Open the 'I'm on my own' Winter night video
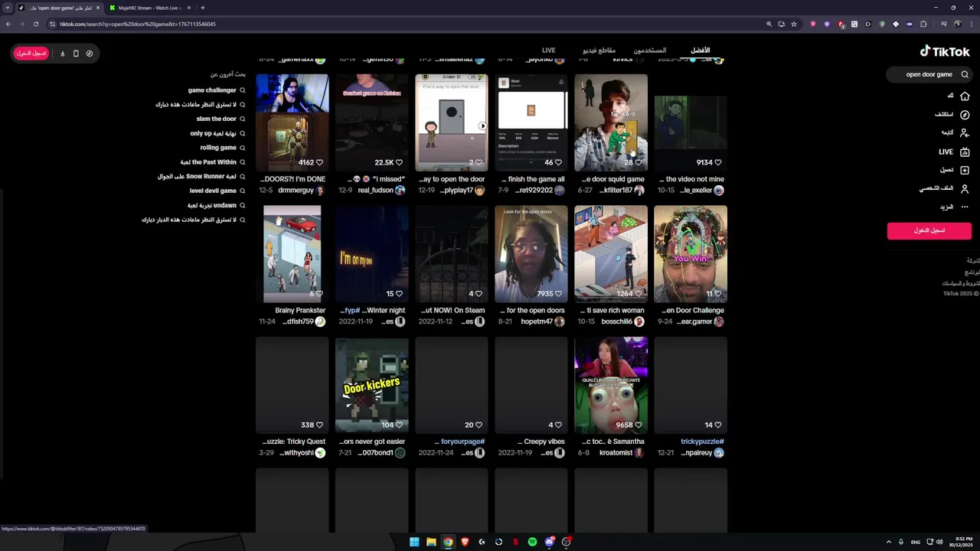Screen dimensions: 980x551 point(372,254)
